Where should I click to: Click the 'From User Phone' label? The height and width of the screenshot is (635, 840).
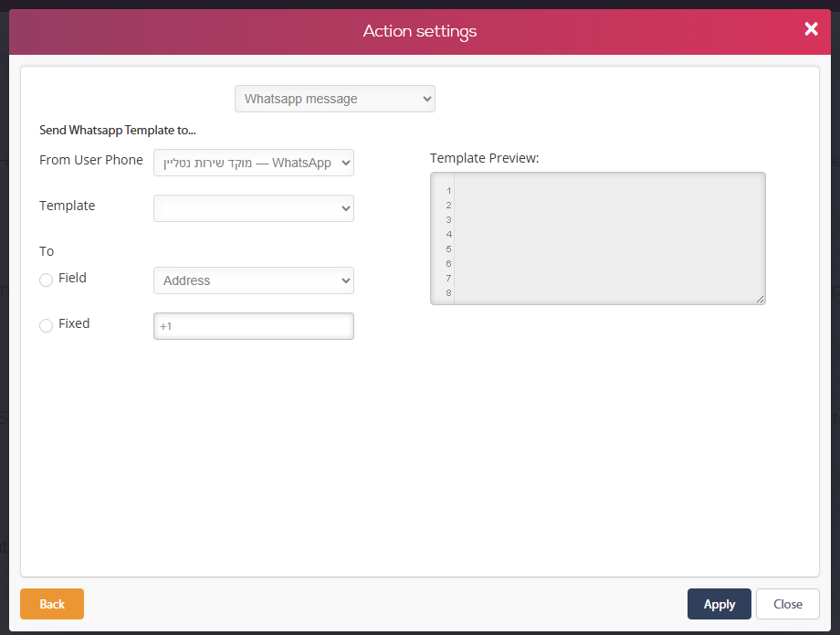(x=91, y=160)
